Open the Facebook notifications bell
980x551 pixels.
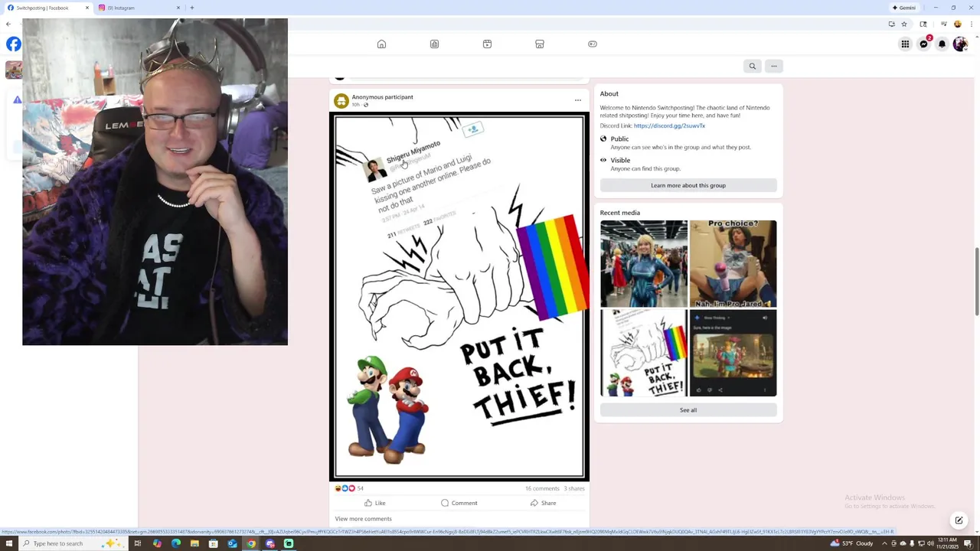tap(942, 44)
